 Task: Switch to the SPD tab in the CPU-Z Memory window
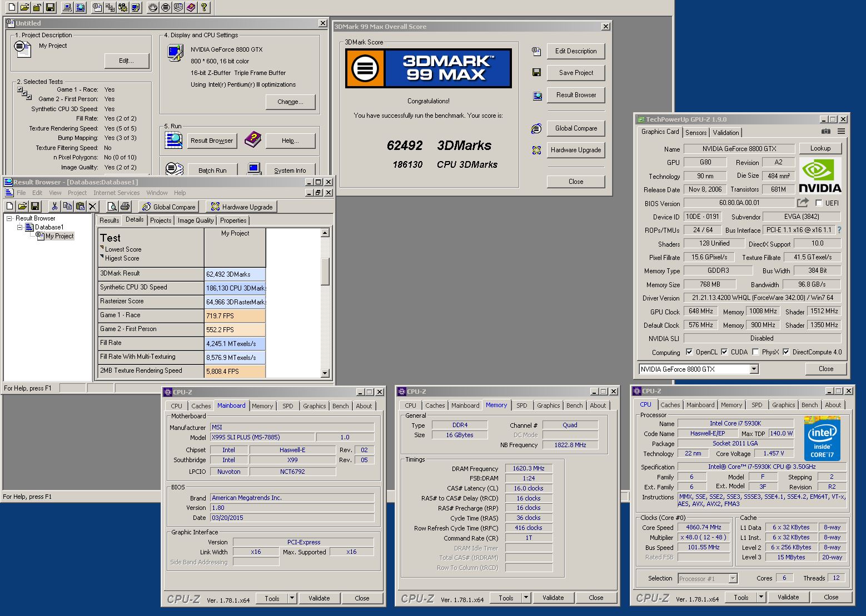pyautogui.click(x=521, y=405)
